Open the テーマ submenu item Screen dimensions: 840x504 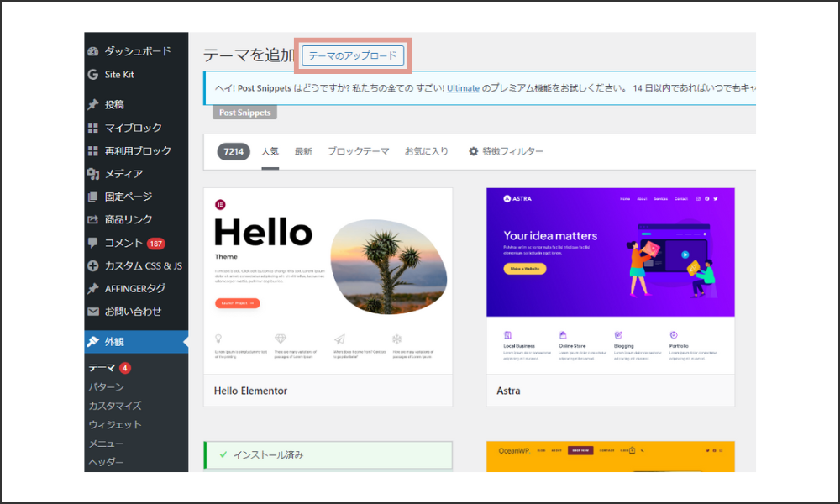click(102, 368)
